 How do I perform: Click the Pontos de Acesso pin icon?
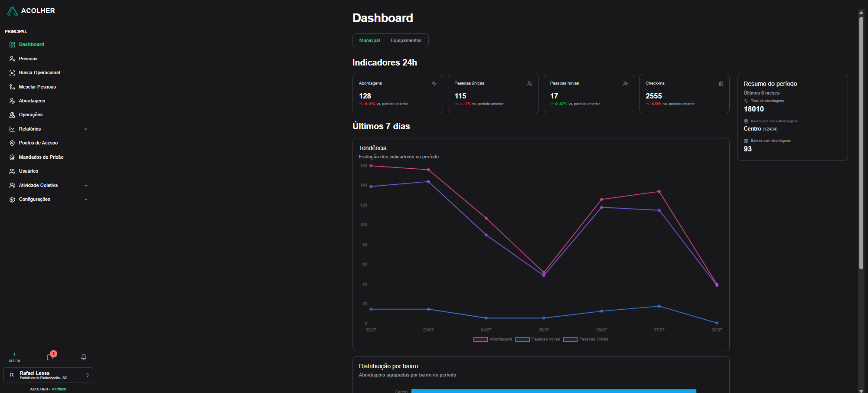coord(12,143)
